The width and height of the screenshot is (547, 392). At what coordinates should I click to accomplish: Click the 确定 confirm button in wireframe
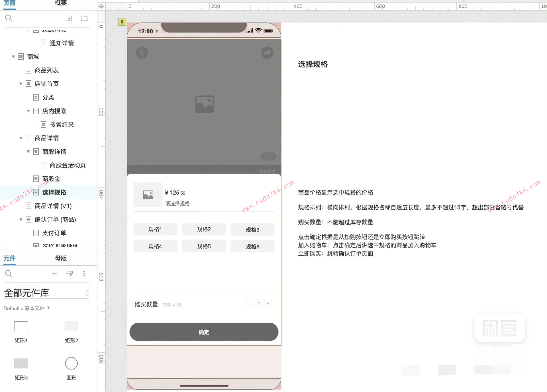coord(204,332)
